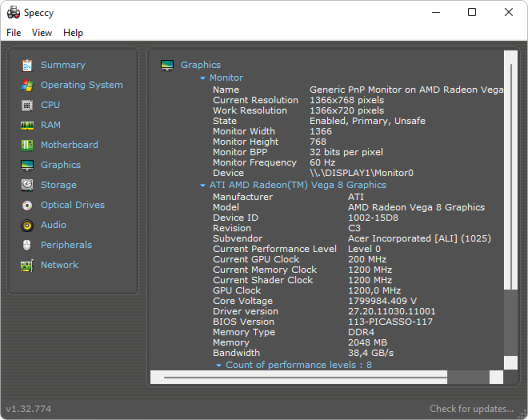Click the Graphics heading title in main panel
528x420 pixels.
pos(201,65)
